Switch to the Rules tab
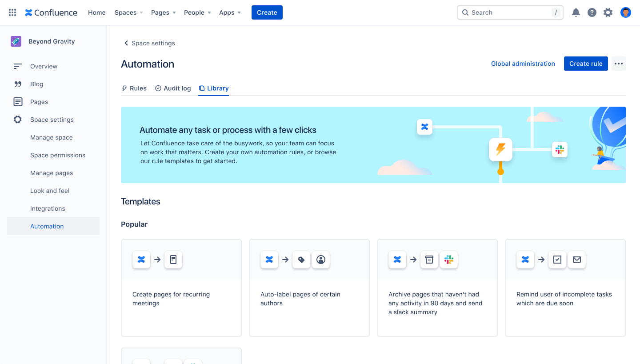 click(134, 88)
